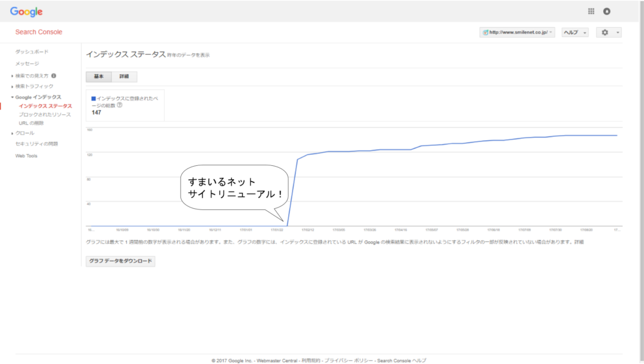Open 利用規約 footer link
The height and width of the screenshot is (364, 644).
click(311, 361)
